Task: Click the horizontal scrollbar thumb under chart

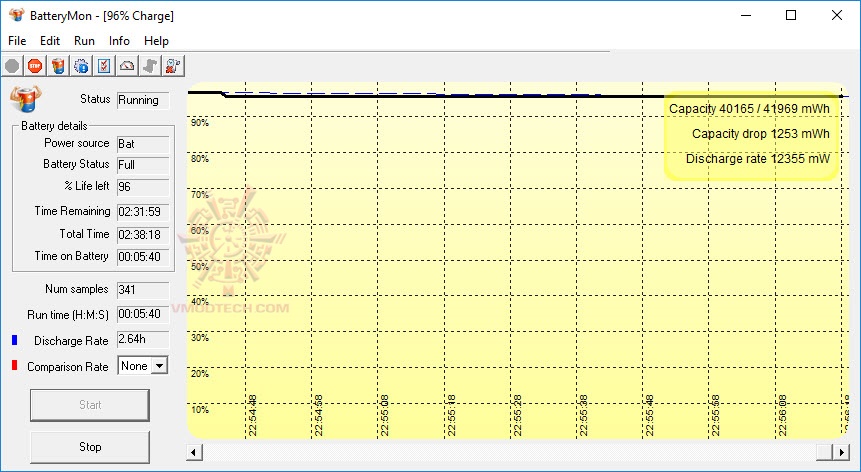Action: (825, 452)
